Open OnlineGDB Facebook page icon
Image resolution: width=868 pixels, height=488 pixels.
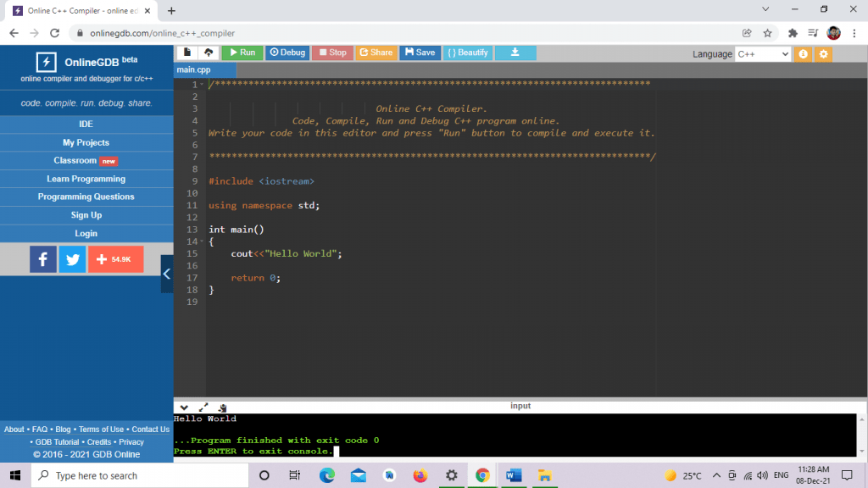pyautogui.click(x=42, y=258)
